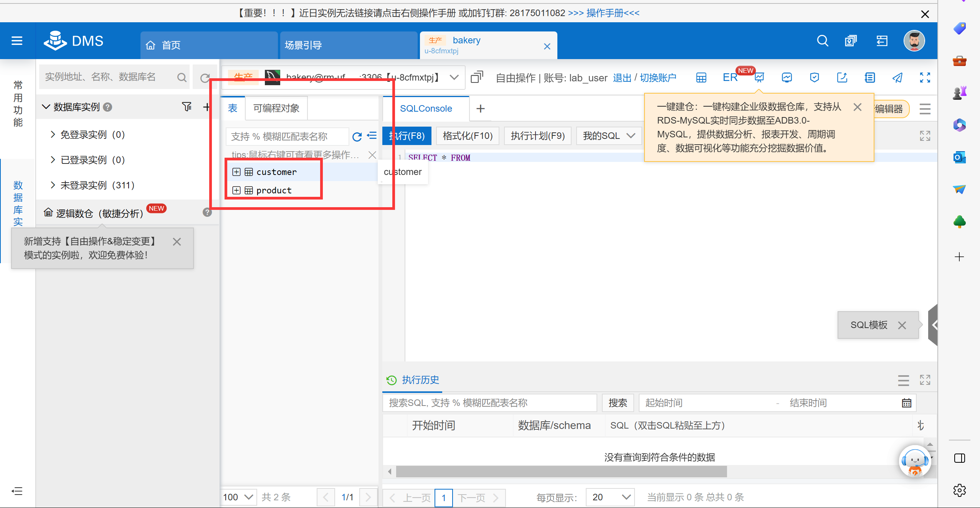The image size is (980, 508).
Task: Click 切换账户 link
Action: 658,78
